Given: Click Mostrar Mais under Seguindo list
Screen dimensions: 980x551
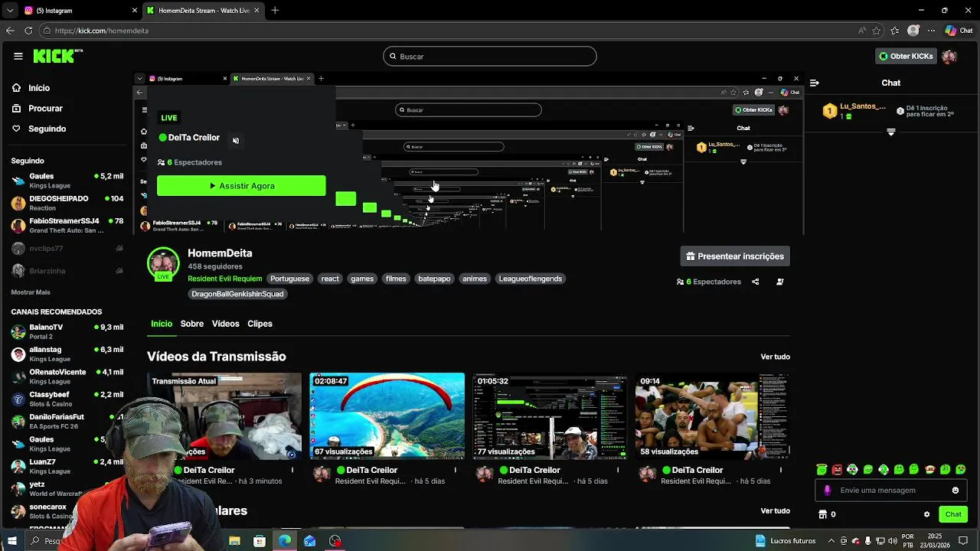Looking at the screenshot, I should [31, 292].
